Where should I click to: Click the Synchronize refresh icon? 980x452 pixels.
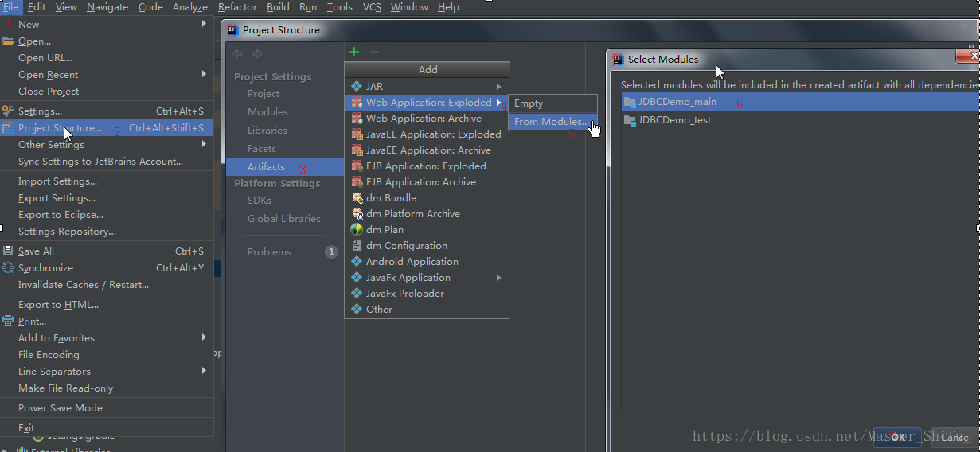9,268
